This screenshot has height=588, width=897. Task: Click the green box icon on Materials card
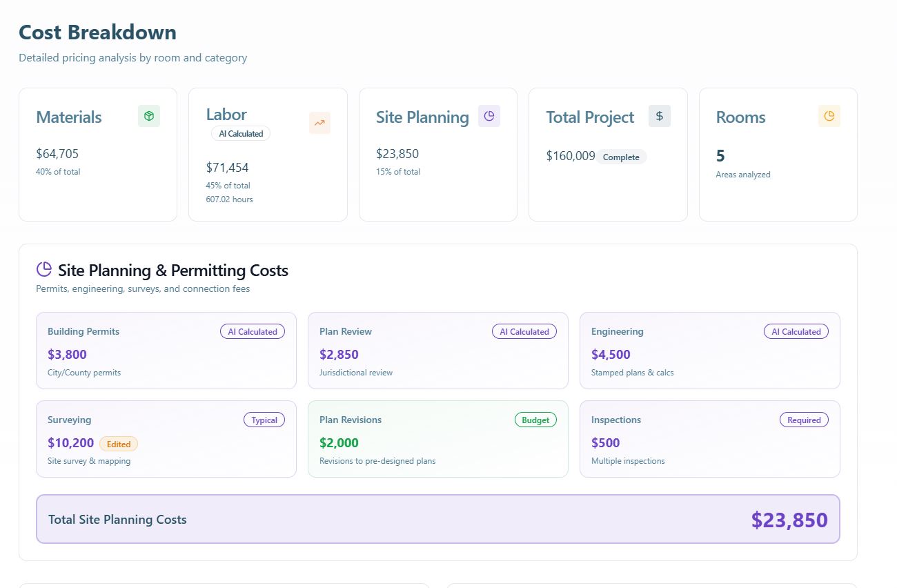click(149, 117)
